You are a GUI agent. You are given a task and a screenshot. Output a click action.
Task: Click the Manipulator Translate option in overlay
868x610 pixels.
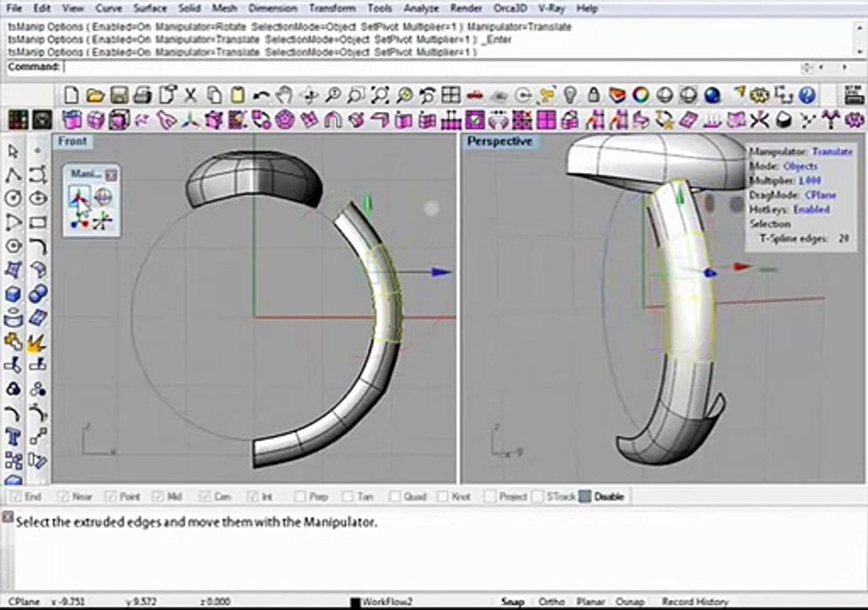832,152
